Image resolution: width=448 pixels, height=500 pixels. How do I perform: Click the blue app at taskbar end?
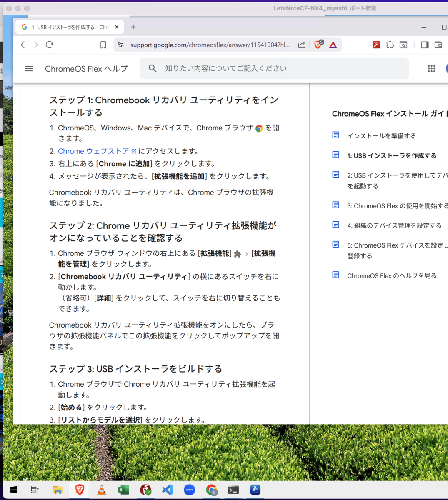coord(255,490)
